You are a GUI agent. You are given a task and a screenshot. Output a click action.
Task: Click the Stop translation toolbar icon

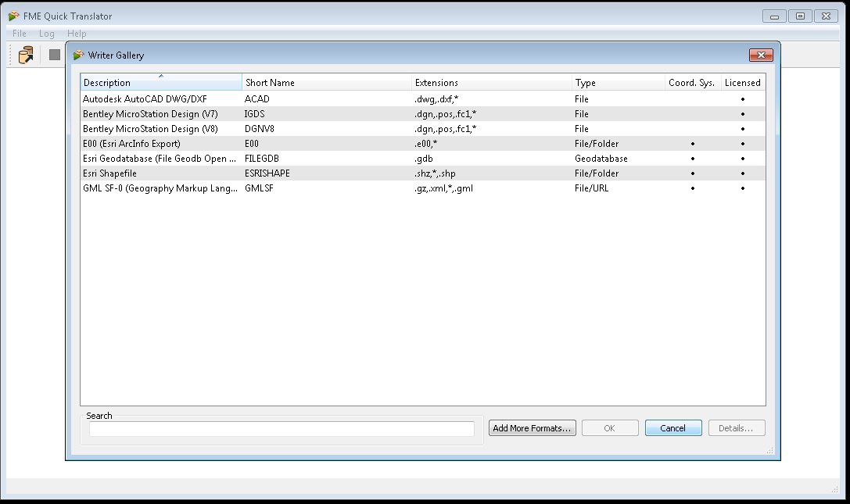coord(53,55)
